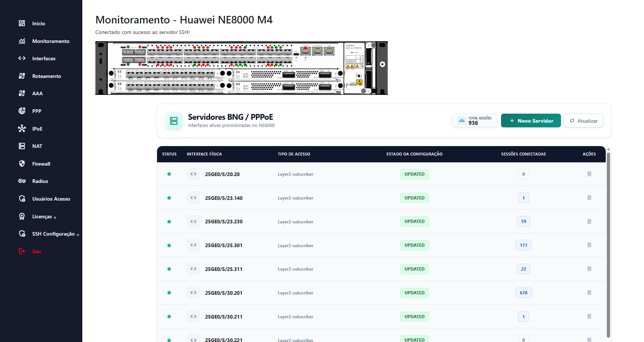This screenshot has height=342, width=644.
Task: Click the Atualizar refresh button
Action: pyautogui.click(x=583, y=120)
